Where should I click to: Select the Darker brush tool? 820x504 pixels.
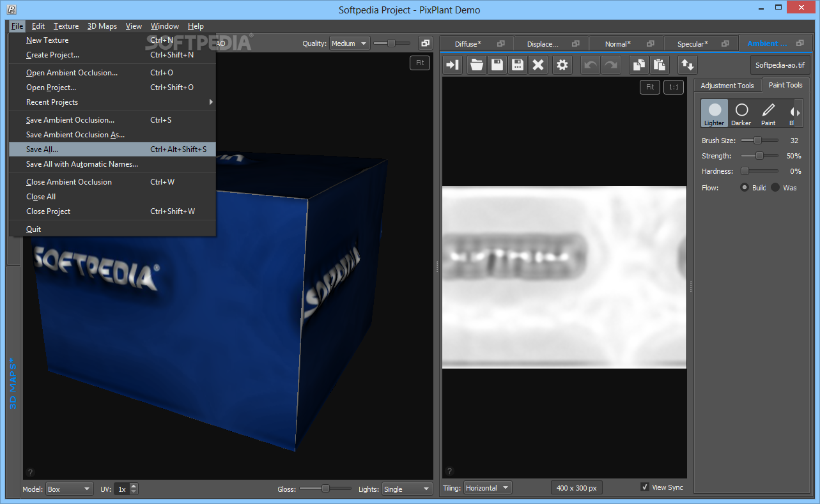(741, 113)
